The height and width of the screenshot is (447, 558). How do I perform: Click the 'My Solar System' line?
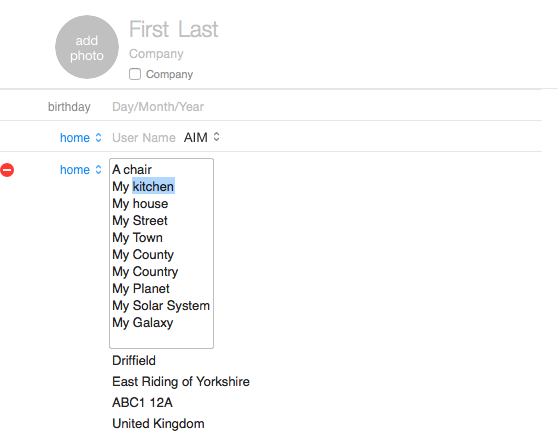pyautogui.click(x=161, y=306)
